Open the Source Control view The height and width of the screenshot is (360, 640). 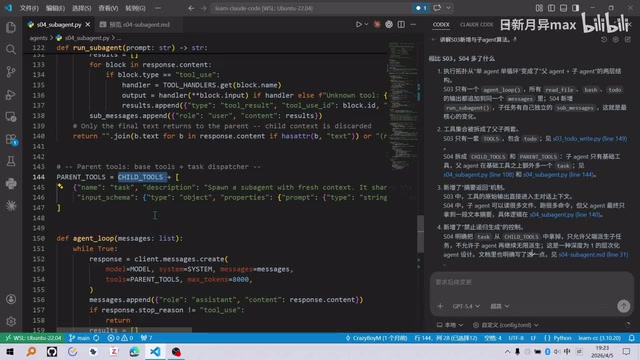pos(11,72)
